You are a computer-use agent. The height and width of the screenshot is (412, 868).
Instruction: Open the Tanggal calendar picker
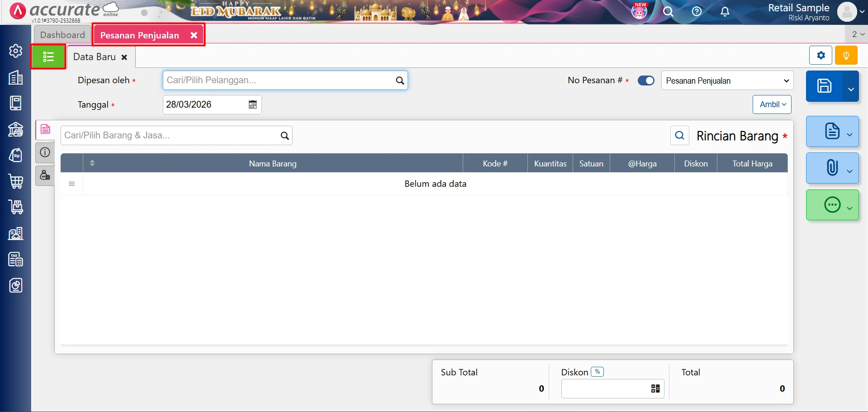[252, 104]
